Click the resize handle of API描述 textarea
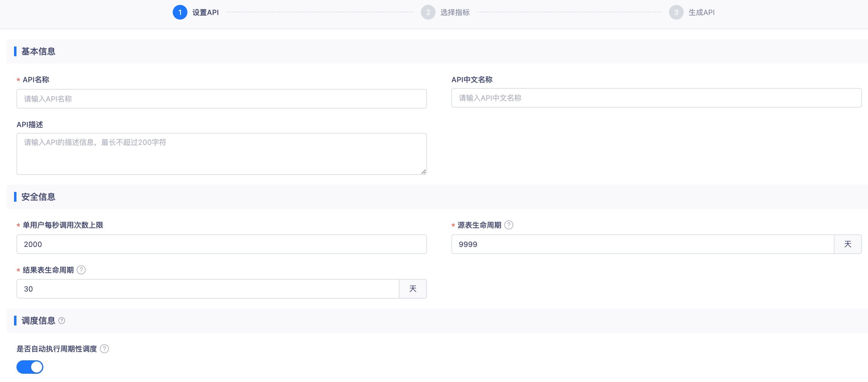 click(x=424, y=171)
